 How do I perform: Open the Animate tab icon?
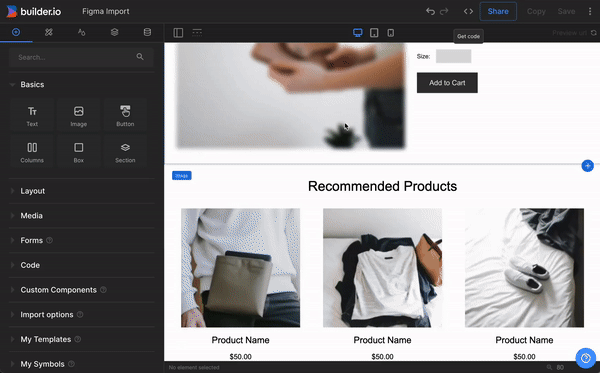pos(82,32)
